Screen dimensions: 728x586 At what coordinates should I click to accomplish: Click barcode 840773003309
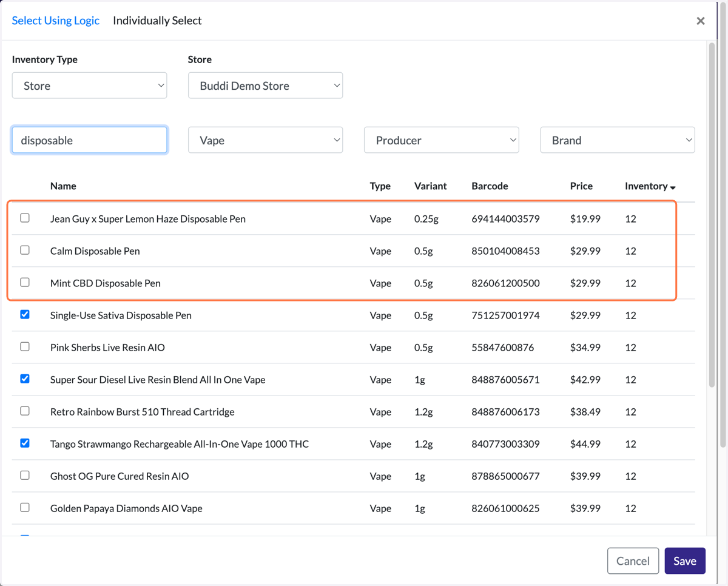[505, 444]
